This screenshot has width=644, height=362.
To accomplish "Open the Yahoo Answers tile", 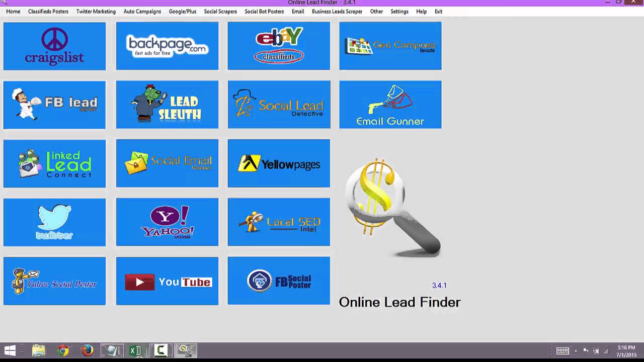I will click(167, 222).
